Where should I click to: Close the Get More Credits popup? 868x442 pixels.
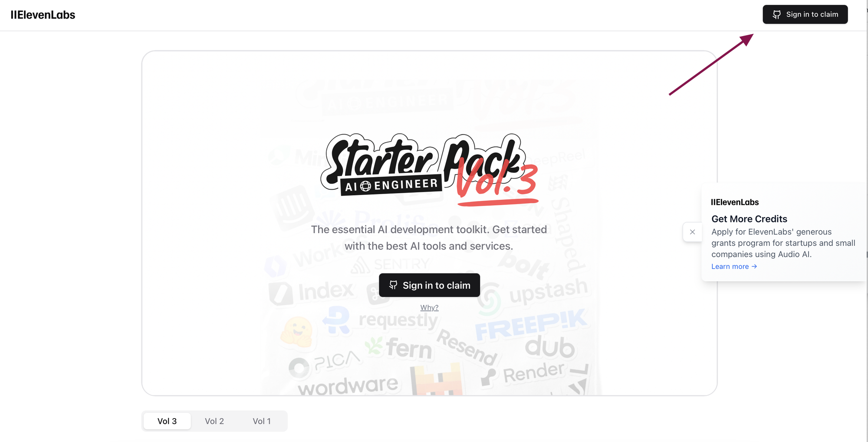pyautogui.click(x=693, y=232)
